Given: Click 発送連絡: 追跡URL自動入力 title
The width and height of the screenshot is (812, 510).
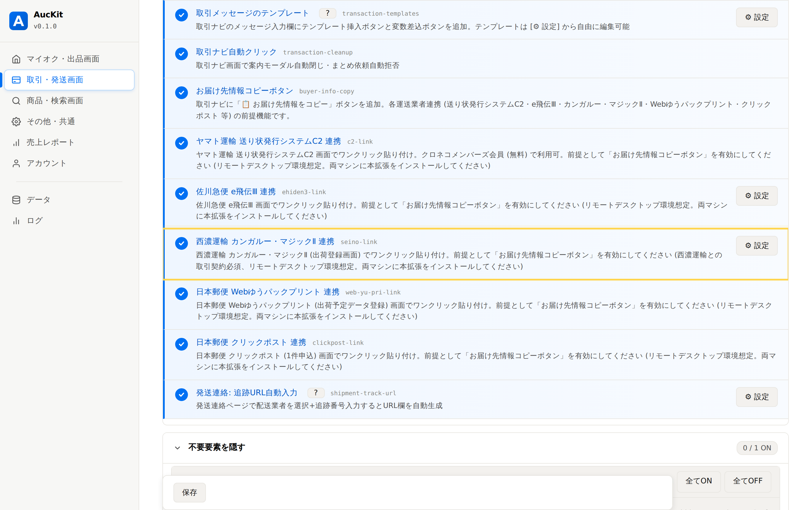Looking at the screenshot, I should point(247,393).
